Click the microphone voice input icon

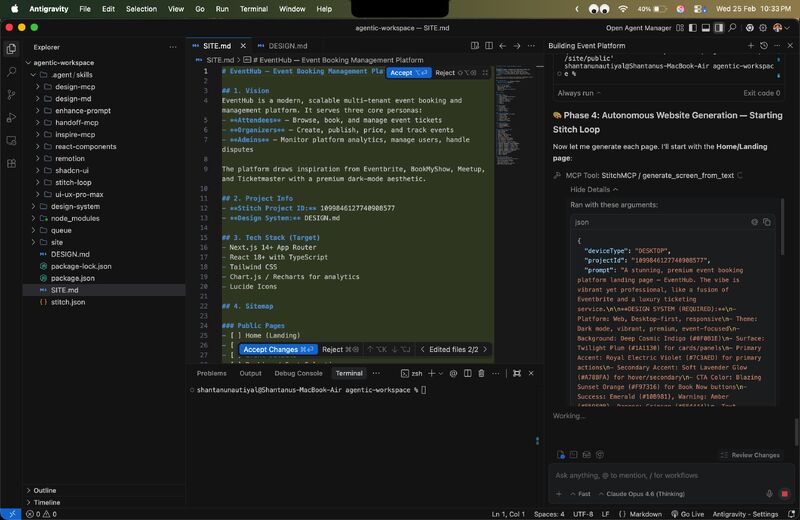[769, 493]
